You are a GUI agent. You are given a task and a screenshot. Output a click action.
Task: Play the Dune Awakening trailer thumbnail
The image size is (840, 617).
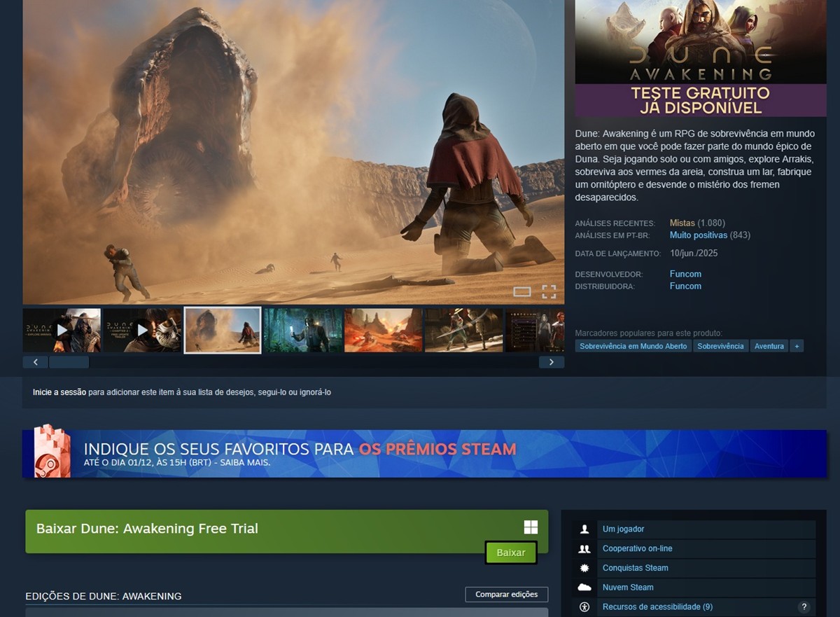(x=61, y=329)
